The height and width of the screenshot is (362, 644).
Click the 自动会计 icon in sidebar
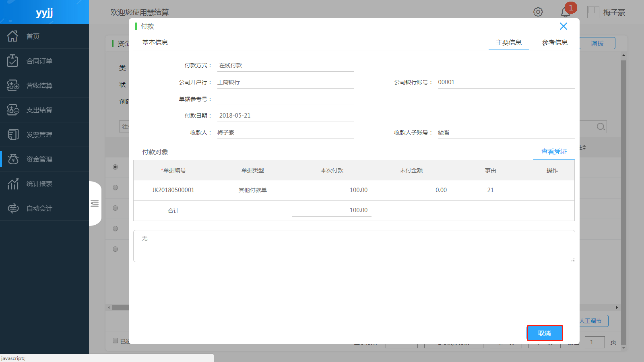13,208
